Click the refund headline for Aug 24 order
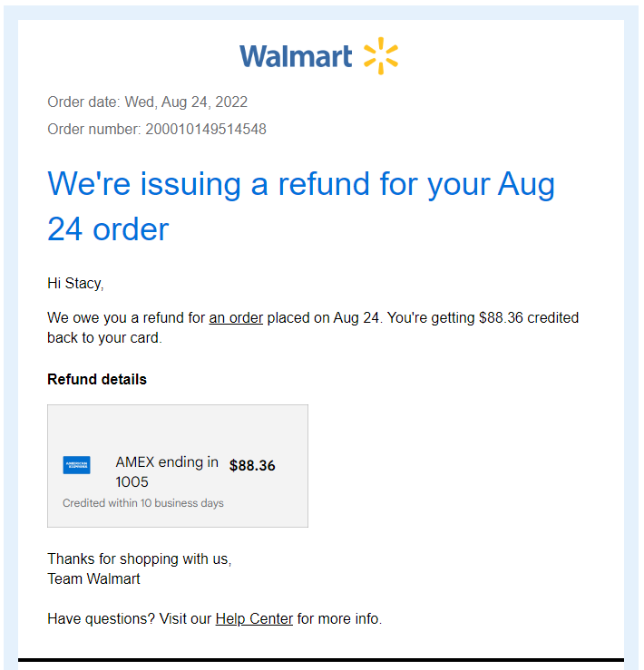Image resolution: width=644 pixels, height=670 pixels. click(301, 206)
